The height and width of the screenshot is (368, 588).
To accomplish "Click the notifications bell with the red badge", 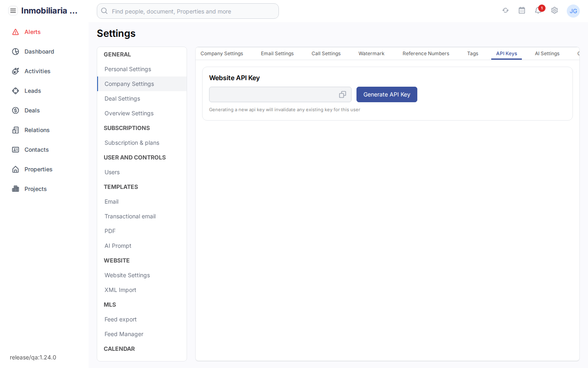I will 538,11.
